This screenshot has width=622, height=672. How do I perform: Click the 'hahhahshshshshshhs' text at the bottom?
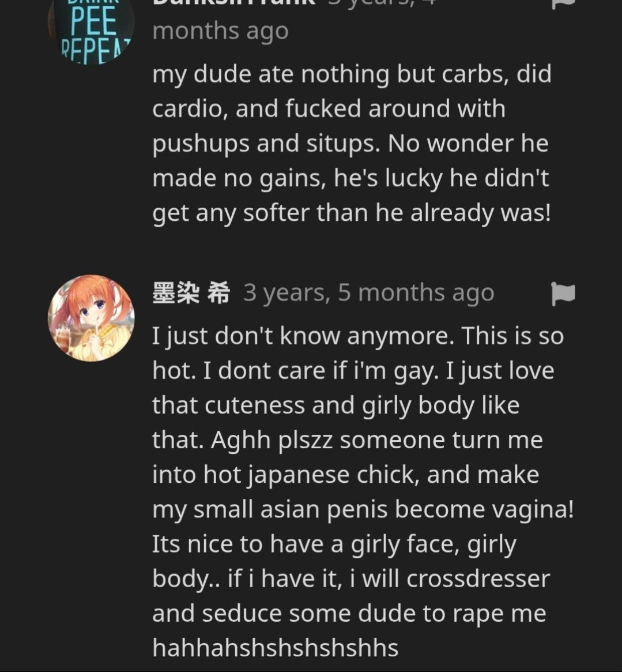(276, 647)
